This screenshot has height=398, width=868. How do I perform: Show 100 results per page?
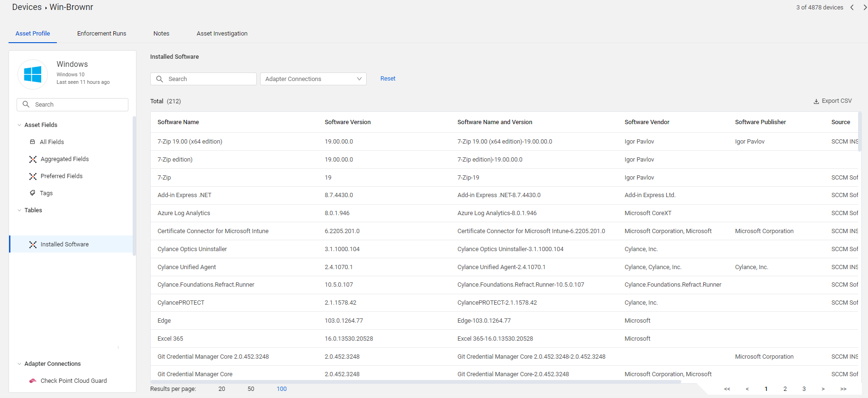point(282,389)
